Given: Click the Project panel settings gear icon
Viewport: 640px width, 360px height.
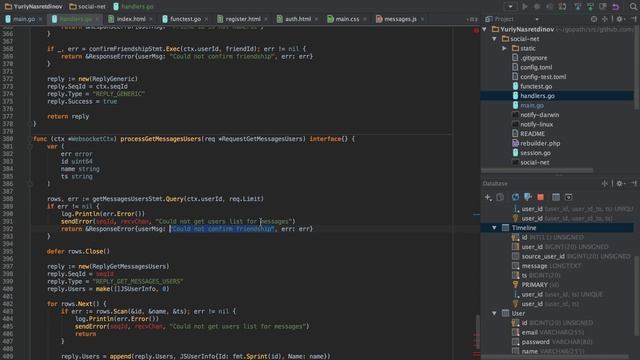Looking at the screenshot, I should point(620,19).
